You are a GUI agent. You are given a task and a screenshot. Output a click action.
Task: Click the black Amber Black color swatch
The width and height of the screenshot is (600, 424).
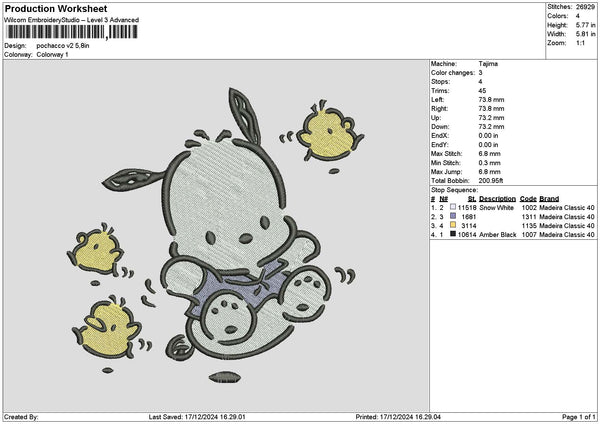[453, 234]
